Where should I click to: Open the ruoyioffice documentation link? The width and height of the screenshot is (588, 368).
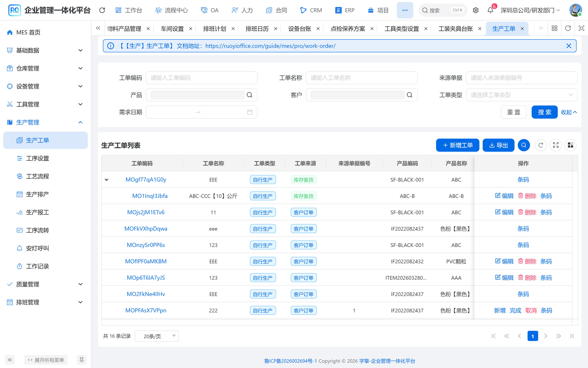click(270, 46)
